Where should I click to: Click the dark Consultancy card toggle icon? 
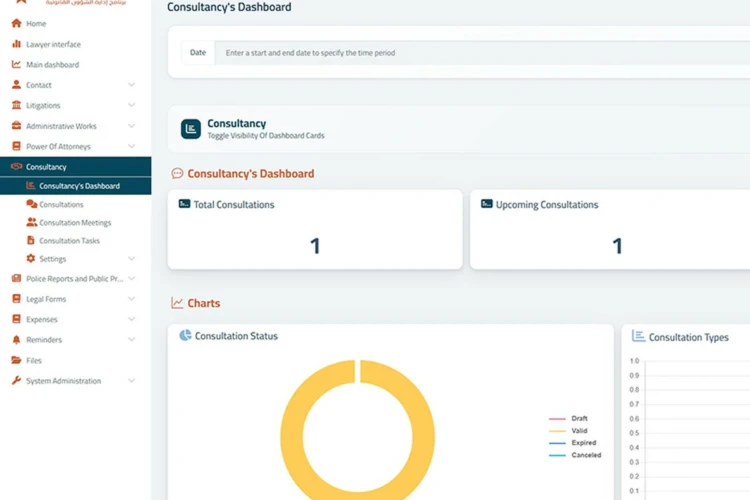coord(191,129)
